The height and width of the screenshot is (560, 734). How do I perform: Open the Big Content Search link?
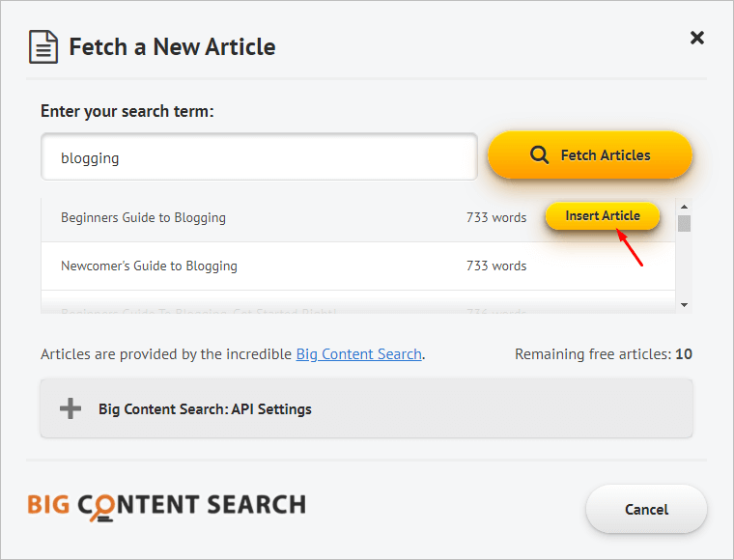click(x=358, y=354)
